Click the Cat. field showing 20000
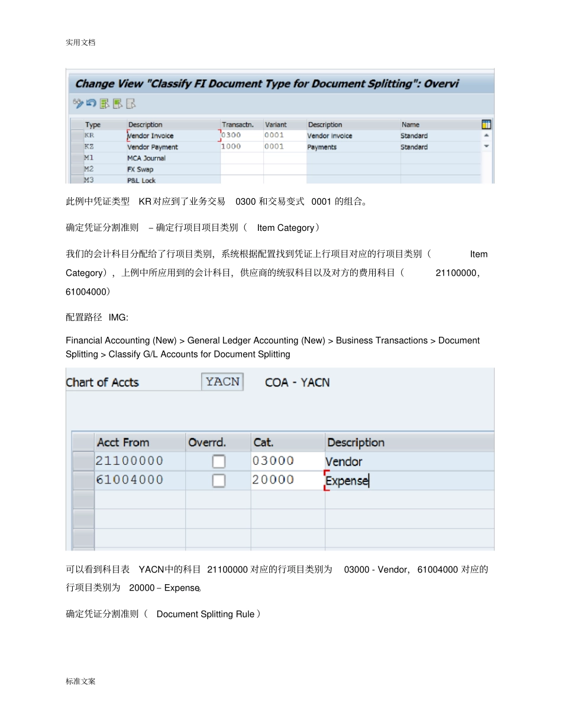This screenshot has width=562, height=728. [x=288, y=481]
